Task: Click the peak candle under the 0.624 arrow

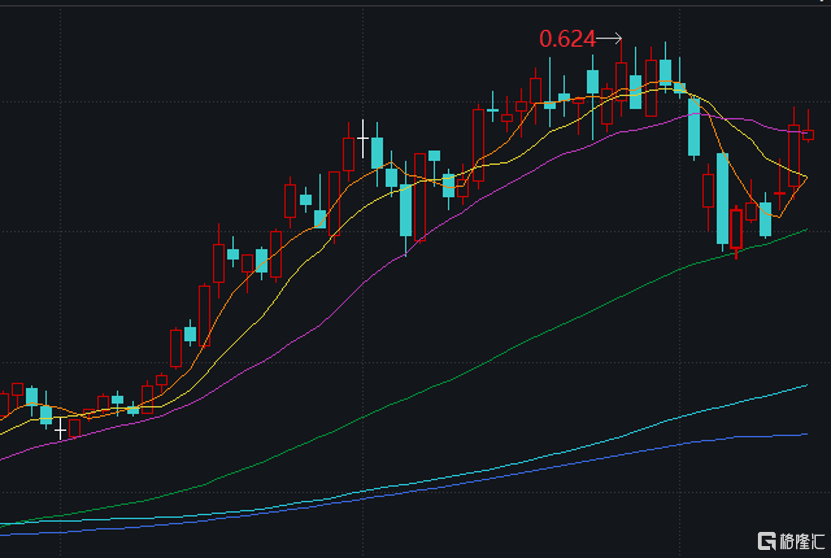Action: coord(622,80)
